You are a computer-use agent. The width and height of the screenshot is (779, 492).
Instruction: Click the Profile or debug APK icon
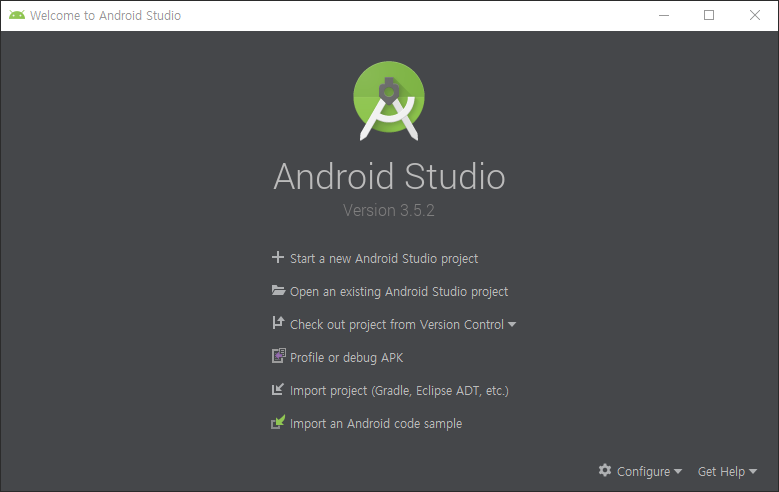[278, 356]
